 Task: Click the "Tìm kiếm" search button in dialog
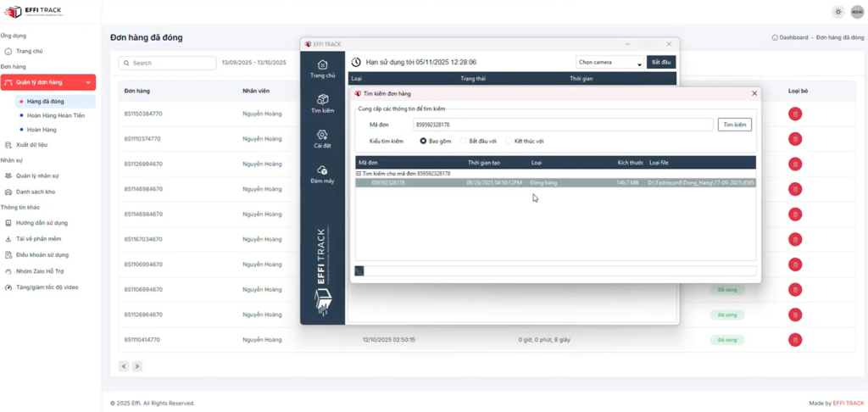(734, 125)
